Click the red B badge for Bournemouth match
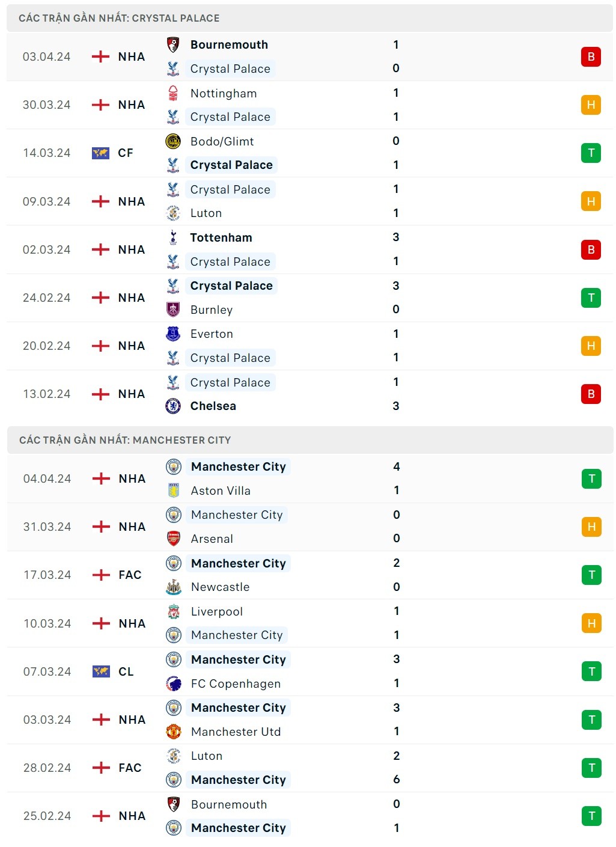 pos(591,57)
